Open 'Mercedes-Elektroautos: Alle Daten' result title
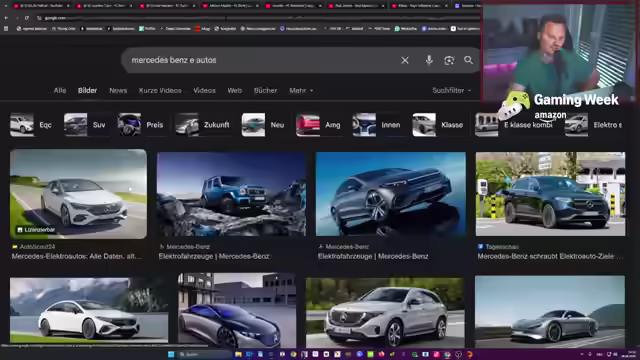This screenshot has height=360, width=640. (76, 256)
